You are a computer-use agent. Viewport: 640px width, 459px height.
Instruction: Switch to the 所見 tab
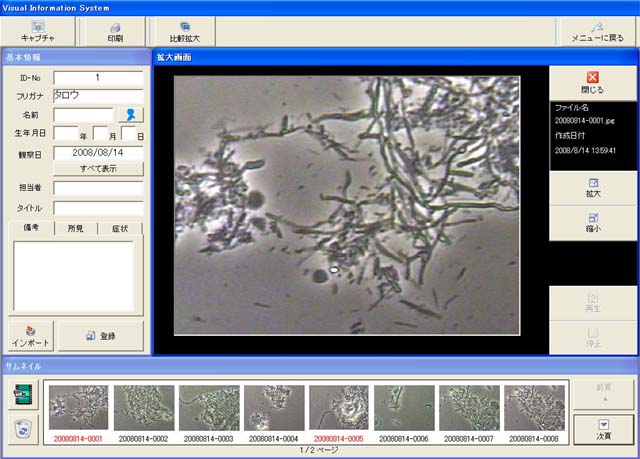click(76, 229)
